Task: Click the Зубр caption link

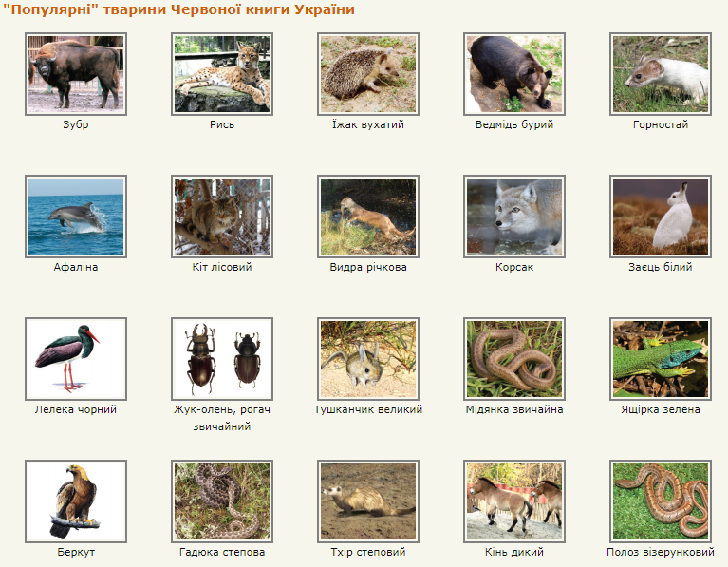Action: pos(76,124)
